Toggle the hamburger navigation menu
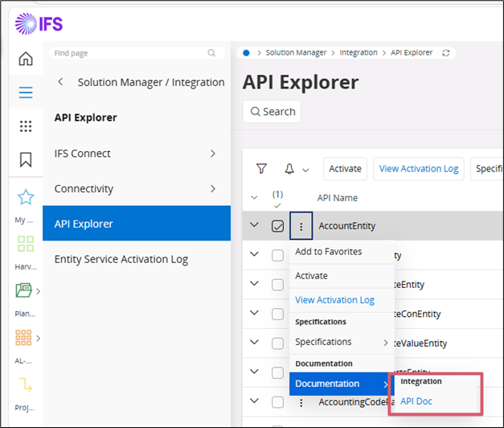504x428 pixels. click(26, 93)
